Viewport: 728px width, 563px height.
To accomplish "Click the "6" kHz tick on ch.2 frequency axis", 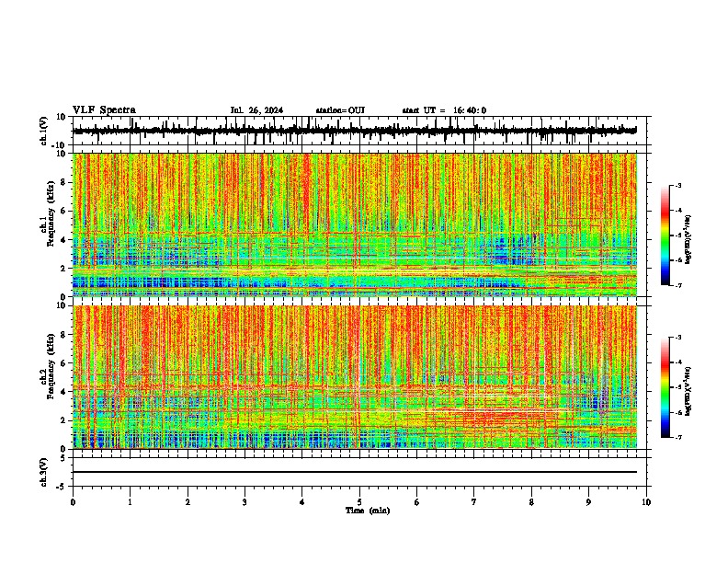I will coord(63,363).
